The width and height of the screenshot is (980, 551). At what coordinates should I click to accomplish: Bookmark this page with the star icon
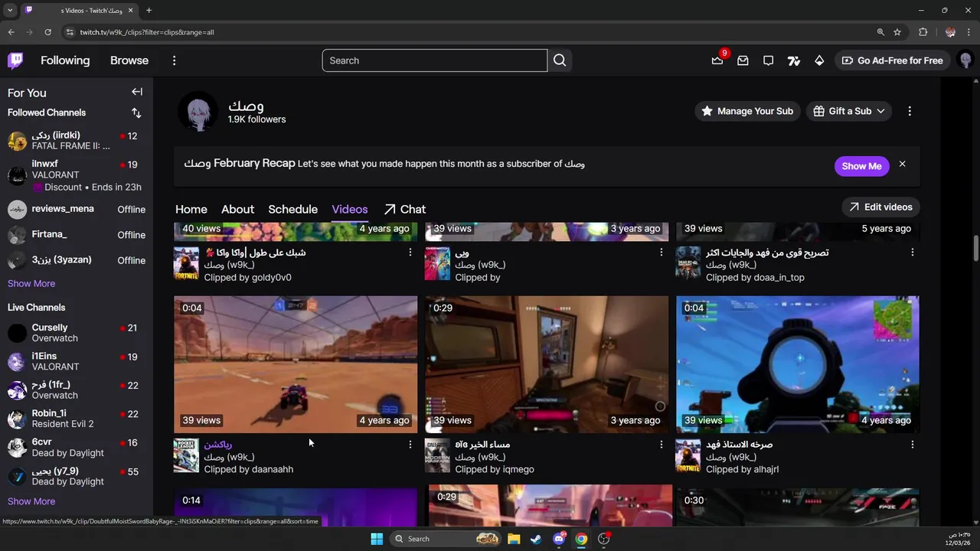coord(897,32)
